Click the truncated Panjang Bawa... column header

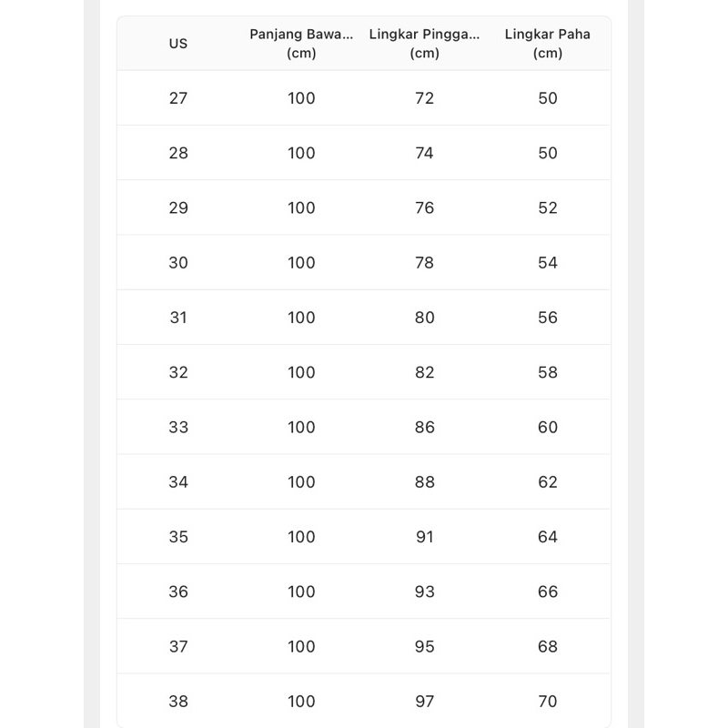coord(301,43)
